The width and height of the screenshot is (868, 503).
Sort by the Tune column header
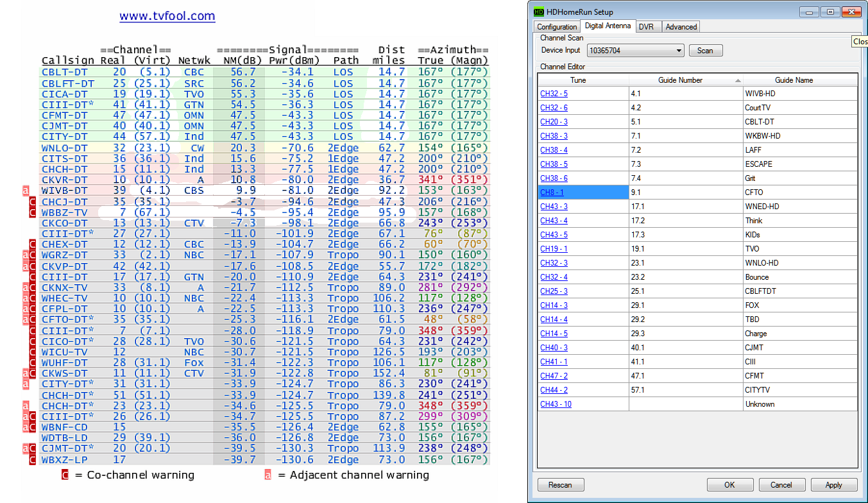(x=583, y=80)
